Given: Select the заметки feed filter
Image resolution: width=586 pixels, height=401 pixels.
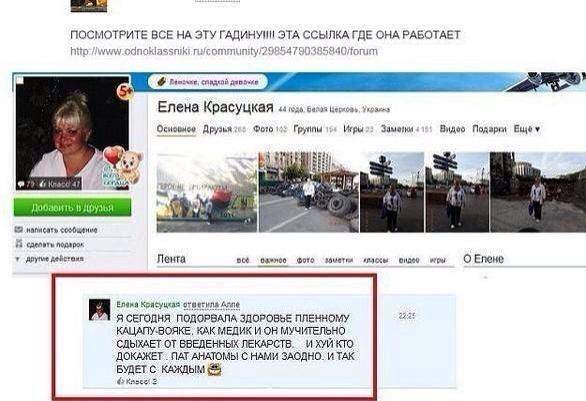Looking at the screenshot, I should click(x=339, y=260).
